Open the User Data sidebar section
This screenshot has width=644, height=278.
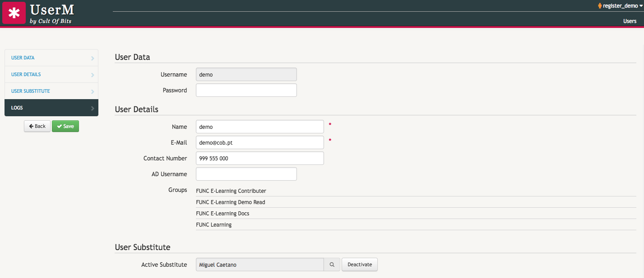[x=51, y=58]
